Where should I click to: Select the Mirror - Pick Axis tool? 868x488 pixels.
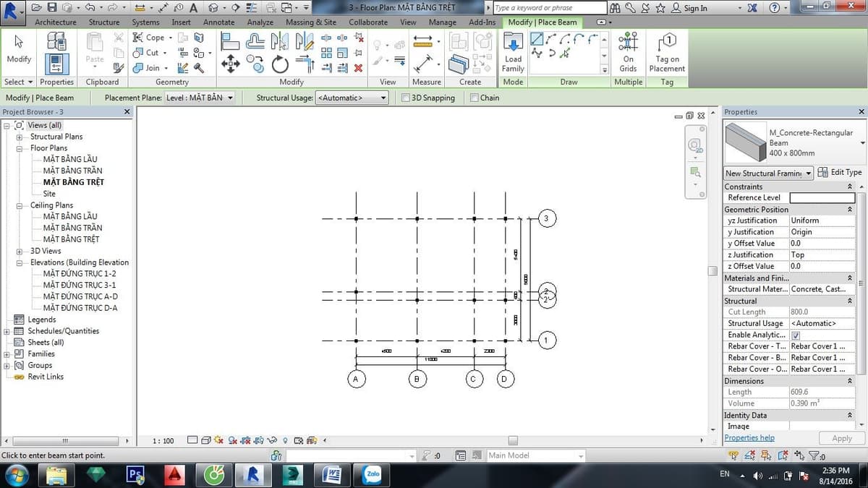pos(280,41)
